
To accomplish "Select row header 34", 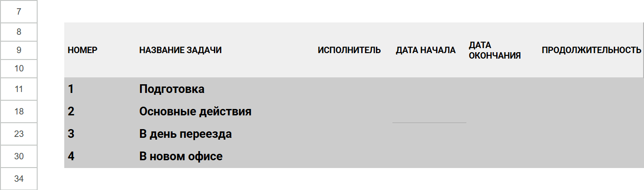I will [x=18, y=179].
